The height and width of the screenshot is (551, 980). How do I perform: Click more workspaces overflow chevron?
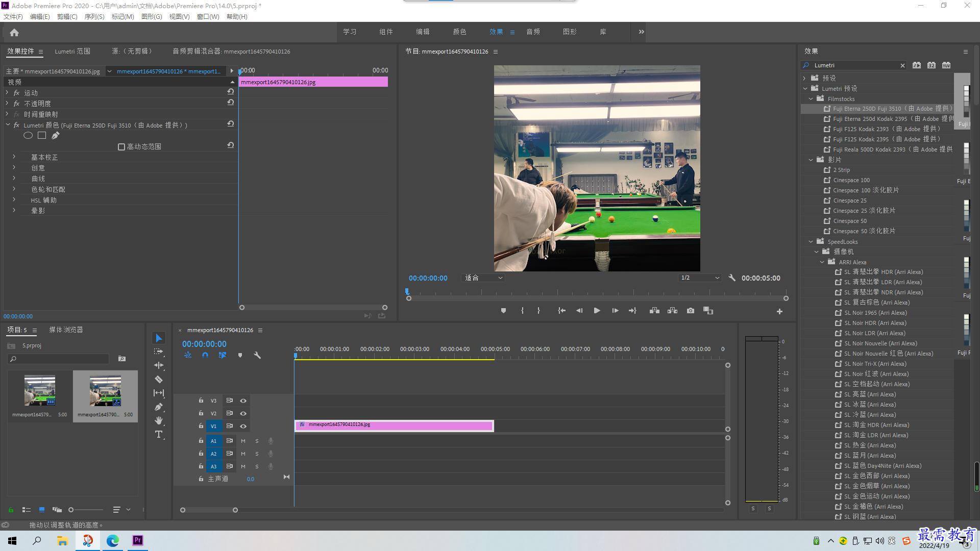tap(642, 32)
